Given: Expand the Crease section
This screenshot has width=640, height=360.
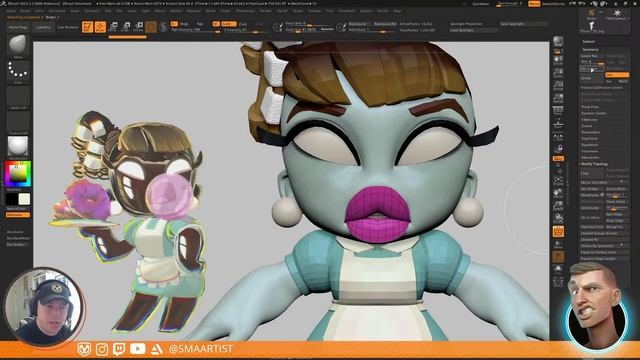Looking at the screenshot, I should (x=587, y=126).
